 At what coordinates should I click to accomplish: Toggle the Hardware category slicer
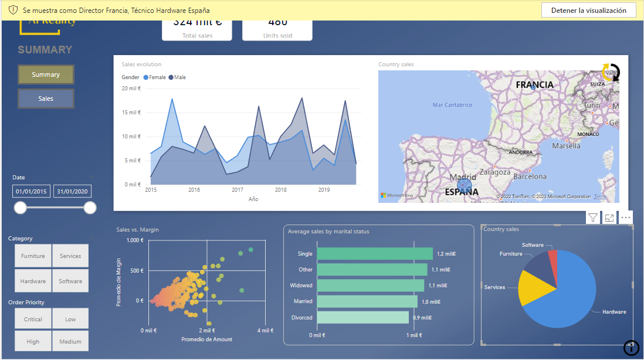pos(33,281)
